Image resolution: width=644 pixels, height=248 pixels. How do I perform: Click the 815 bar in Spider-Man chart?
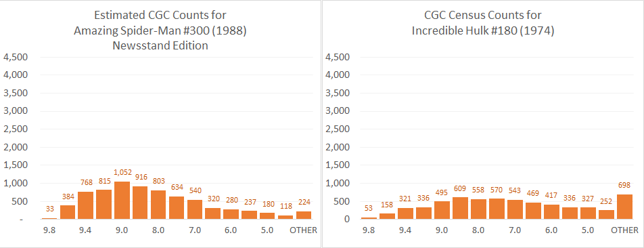(x=104, y=205)
